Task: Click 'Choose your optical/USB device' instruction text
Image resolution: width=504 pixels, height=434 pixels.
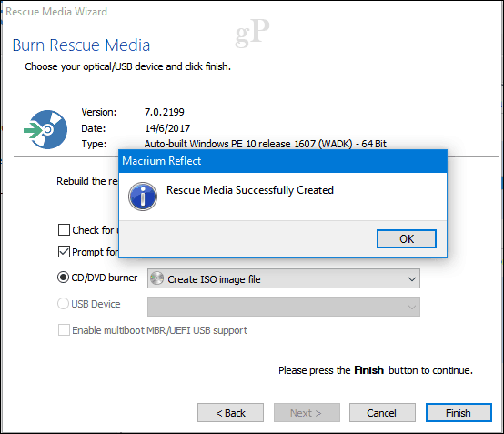Action: (x=128, y=66)
